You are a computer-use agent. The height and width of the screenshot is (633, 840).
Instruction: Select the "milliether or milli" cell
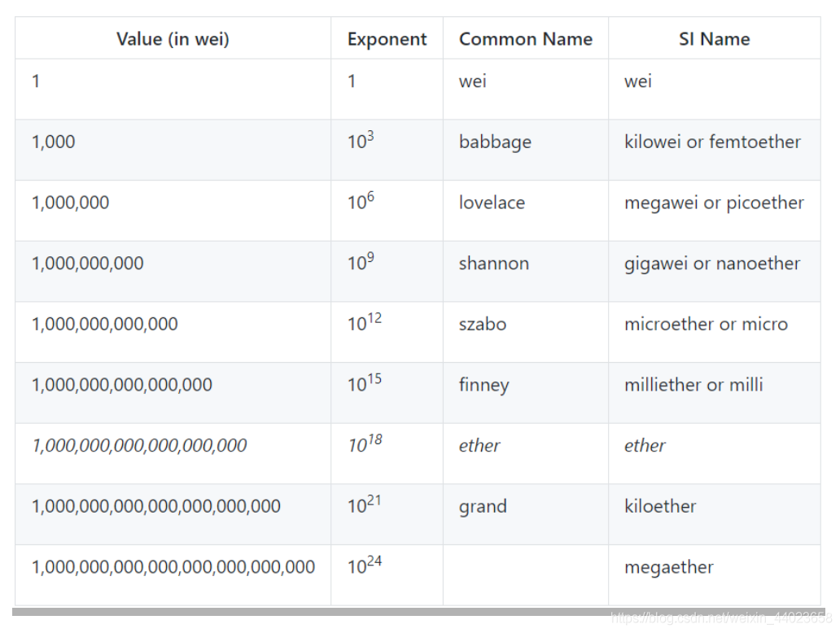click(x=693, y=385)
